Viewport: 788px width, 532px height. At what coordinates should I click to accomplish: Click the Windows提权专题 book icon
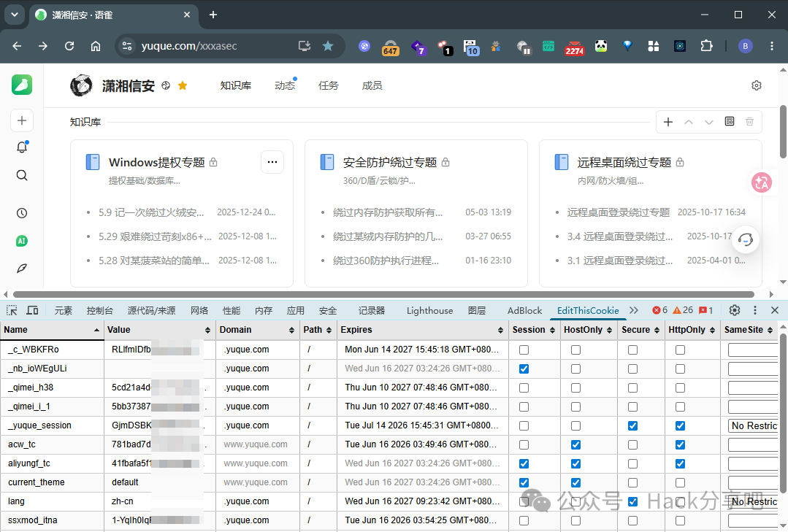93,162
